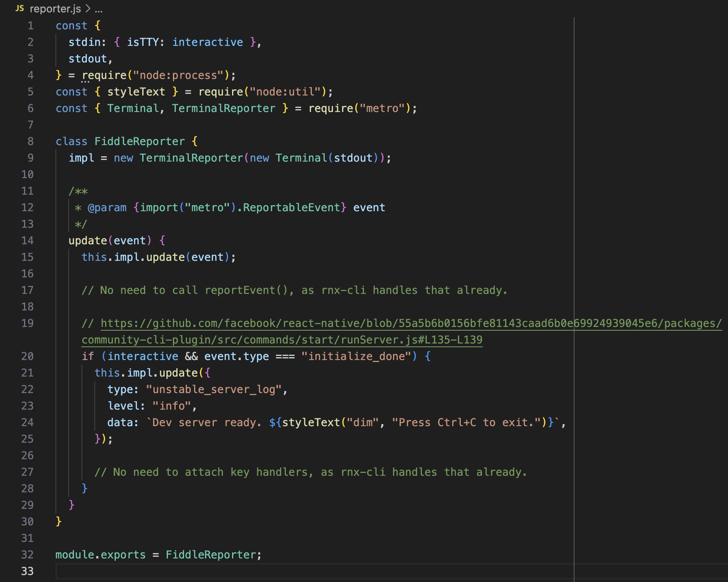Screen dimensions: 728x582
Task: Click 'Dev server ready.' template text
Action: tap(207, 422)
